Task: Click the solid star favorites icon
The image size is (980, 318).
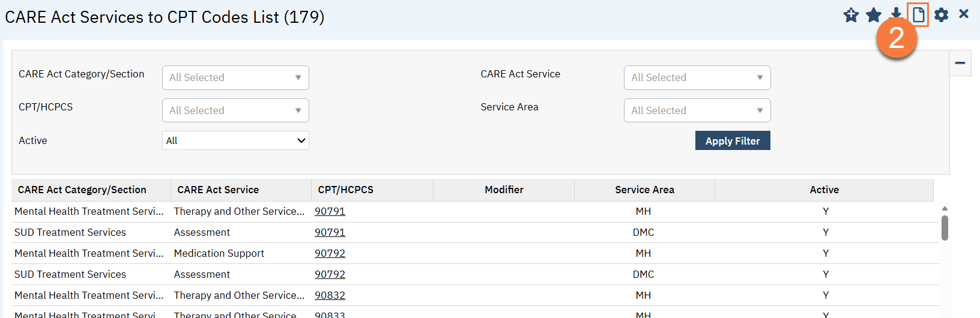Action: (874, 15)
